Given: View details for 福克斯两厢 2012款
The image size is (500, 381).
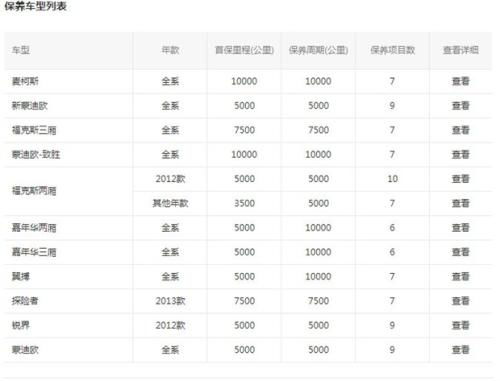Looking at the screenshot, I should (x=460, y=179).
